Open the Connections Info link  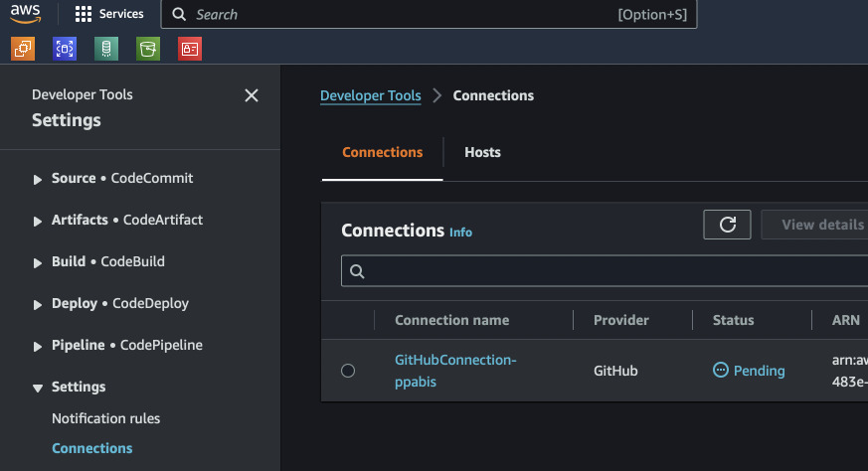tap(460, 233)
